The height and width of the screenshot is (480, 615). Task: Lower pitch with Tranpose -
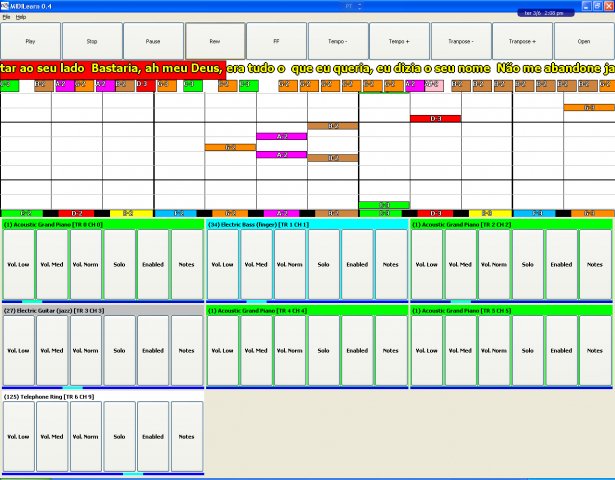(x=461, y=41)
